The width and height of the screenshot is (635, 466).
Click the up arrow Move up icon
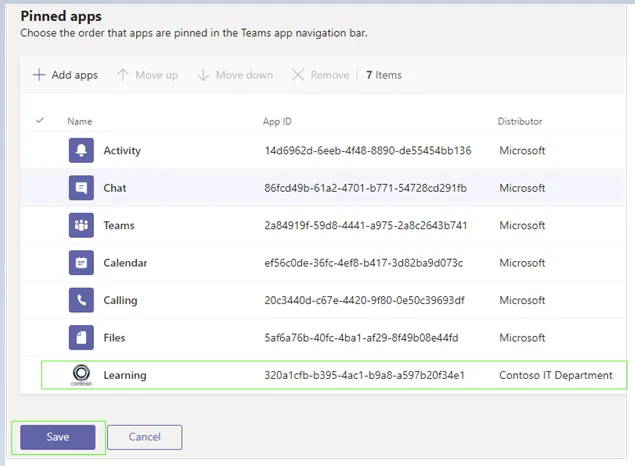(123, 75)
